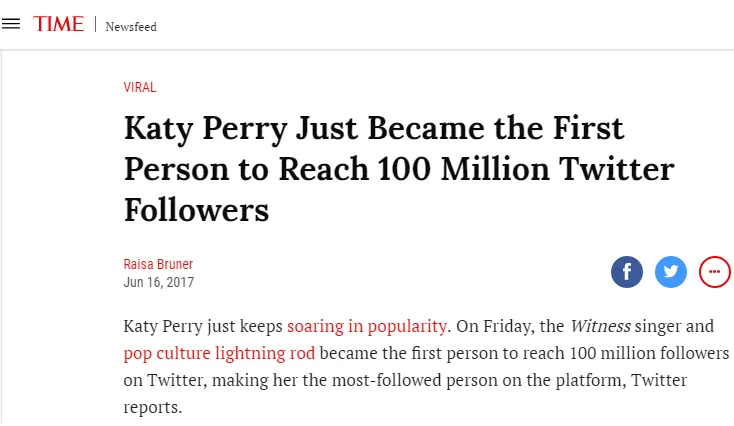This screenshot has height=426, width=734.
Task: Click the word 'Followers' in the headline
Action: [x=196, y=210]
